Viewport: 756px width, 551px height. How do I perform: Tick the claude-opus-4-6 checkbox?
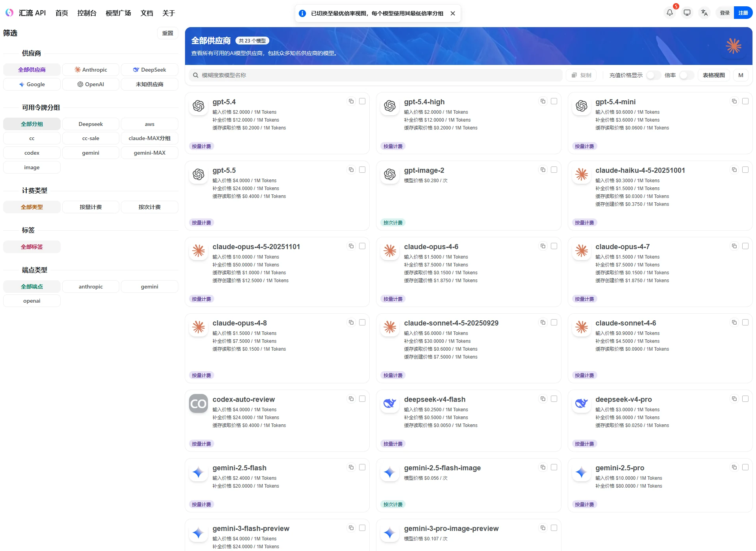(x=554, y=246)
